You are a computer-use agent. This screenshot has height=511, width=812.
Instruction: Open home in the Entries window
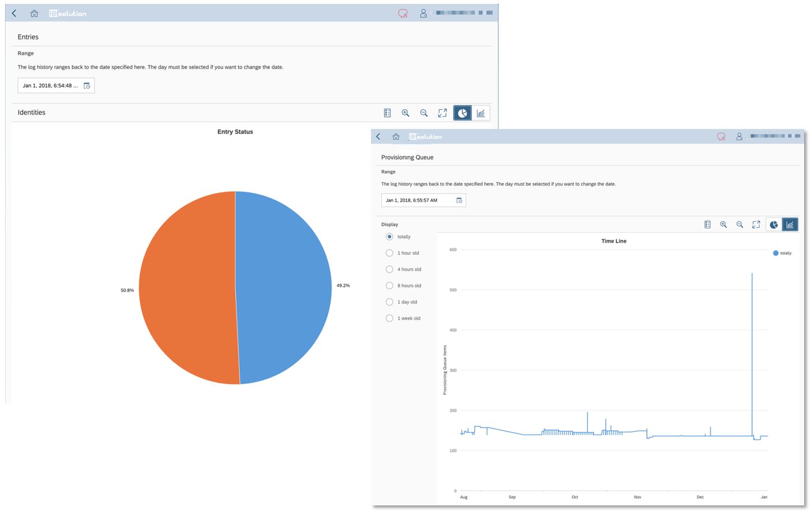point(34,13)
